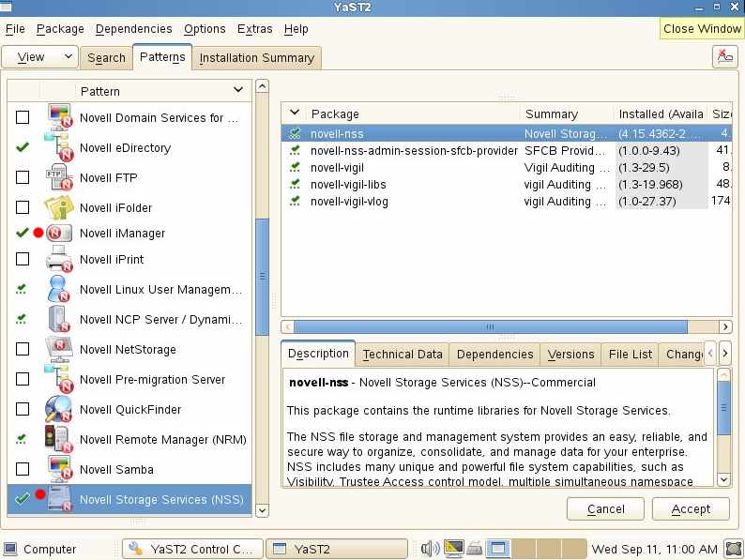Toggle the novell-nss package status icon
745x560 pixels.
295,133
